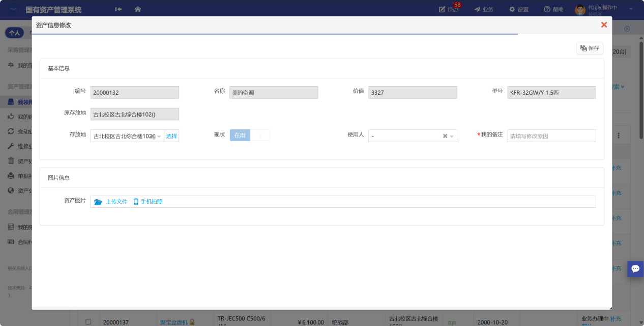This screenshot has height=326, width=644.
Task: Expand the 存放地 location dropdown
Action: pos(159,136)
